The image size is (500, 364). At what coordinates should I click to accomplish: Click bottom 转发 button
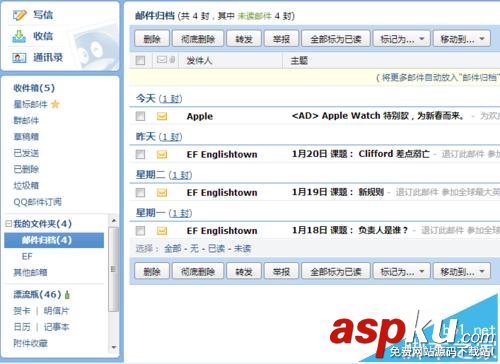(244, 272)
